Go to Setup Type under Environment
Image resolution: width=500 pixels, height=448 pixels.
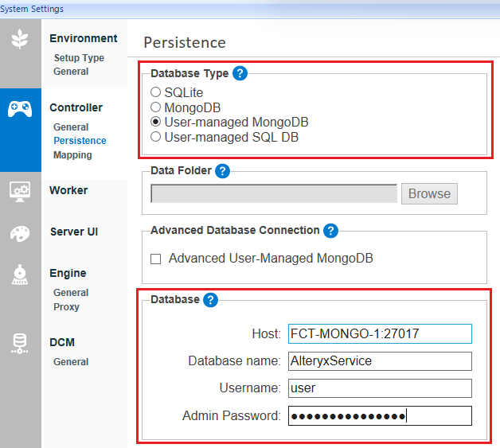[x=79, y=58]
